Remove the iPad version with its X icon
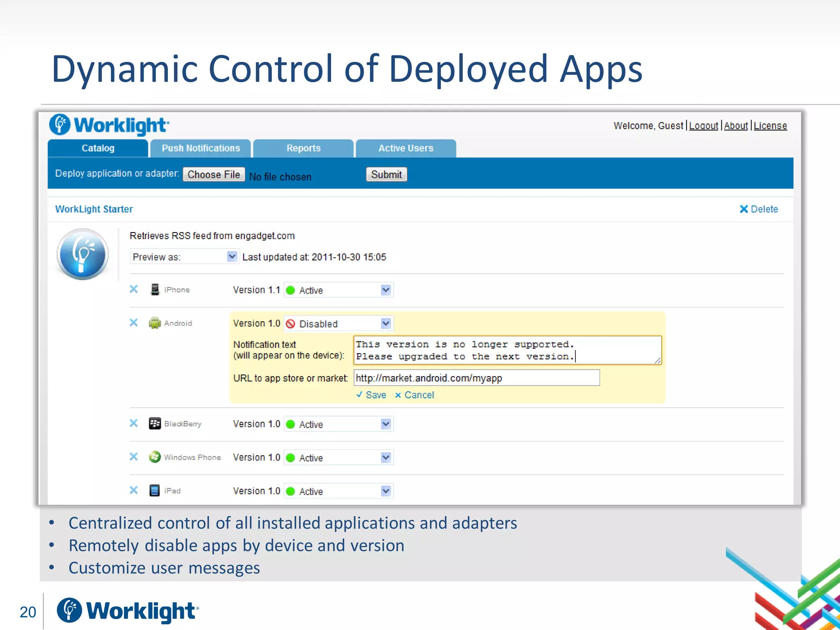Viewport: 840px width, 630px height. 134,490
